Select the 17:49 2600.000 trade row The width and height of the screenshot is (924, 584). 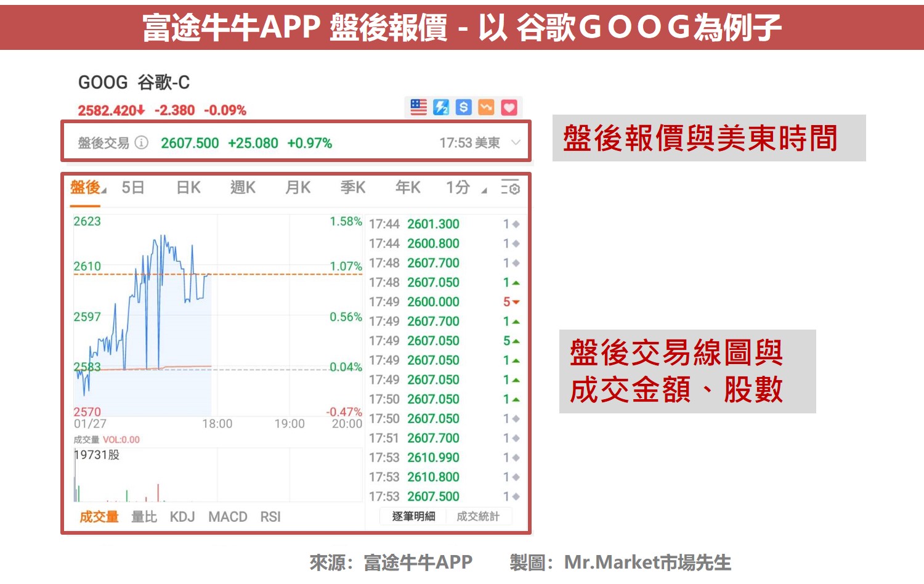pyautogui.click(x=445, y=302)
